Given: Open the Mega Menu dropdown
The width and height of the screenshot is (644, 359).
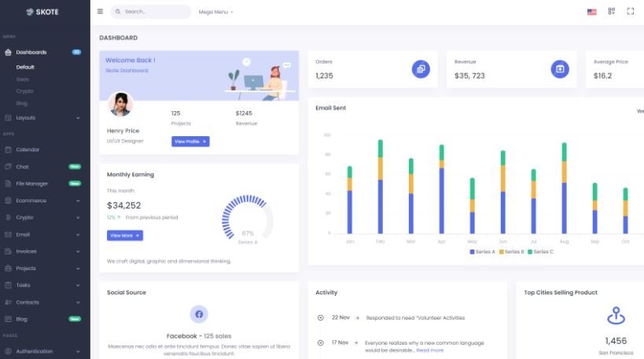Looking at the screenshot, I should point(216,12).
